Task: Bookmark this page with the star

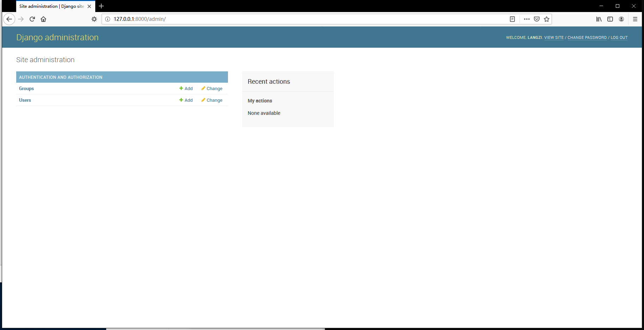Action: [547, 19]
